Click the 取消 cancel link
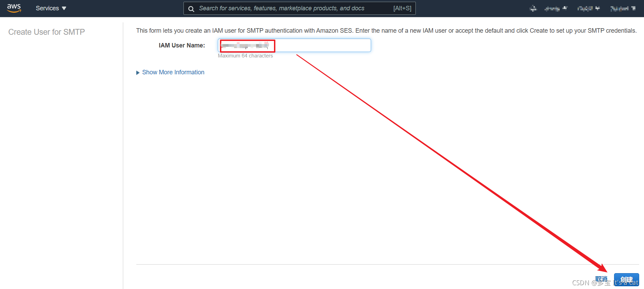The image size is (644, 289). pyautogui.click(x=601, y=279)
